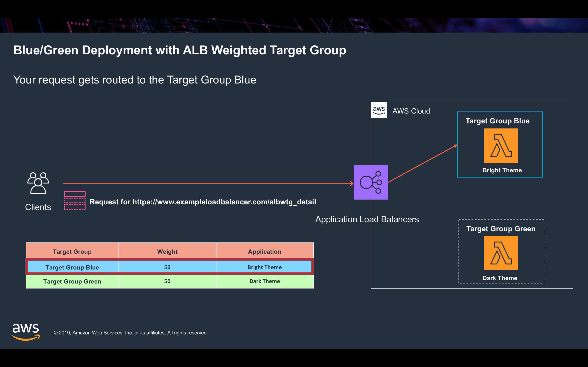Click the copyright notice text
Image resolution: width=588 pixels, height=367 pixels.
tap(131, 333)
